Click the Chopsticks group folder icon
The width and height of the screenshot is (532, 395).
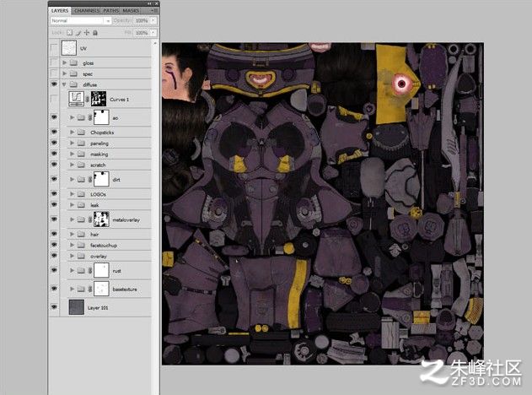[81, 133]
